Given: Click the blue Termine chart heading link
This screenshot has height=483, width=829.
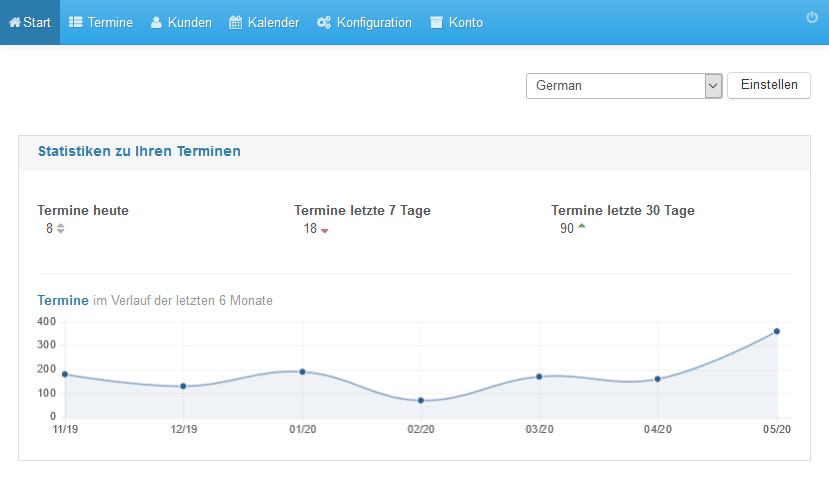Looking at the screenshot, I should click(63, 300).
